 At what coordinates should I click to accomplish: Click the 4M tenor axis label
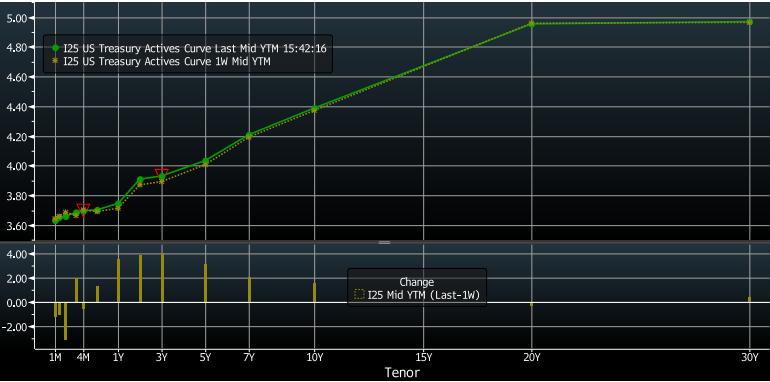[83, 357]
